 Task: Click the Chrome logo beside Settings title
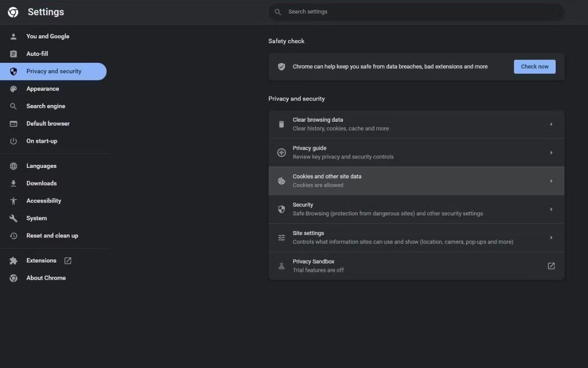(13, 12)
